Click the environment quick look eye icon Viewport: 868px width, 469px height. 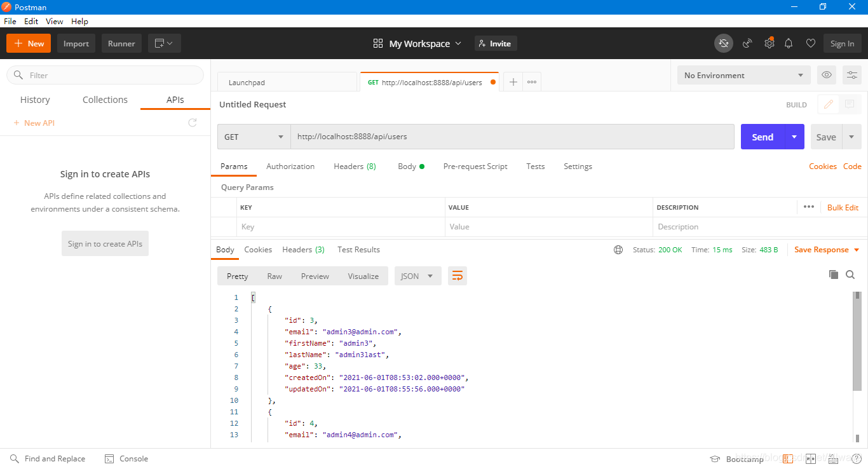coord(826,75)
